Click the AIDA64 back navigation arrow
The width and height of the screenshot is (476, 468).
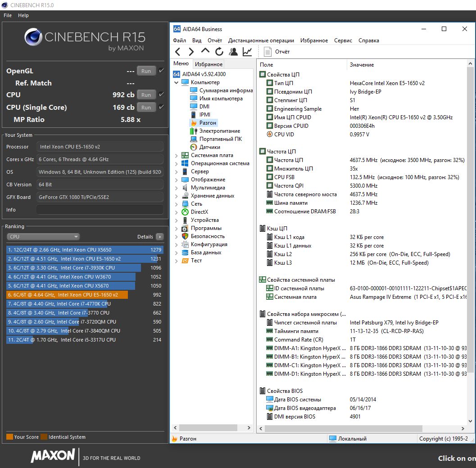[178, 52]
